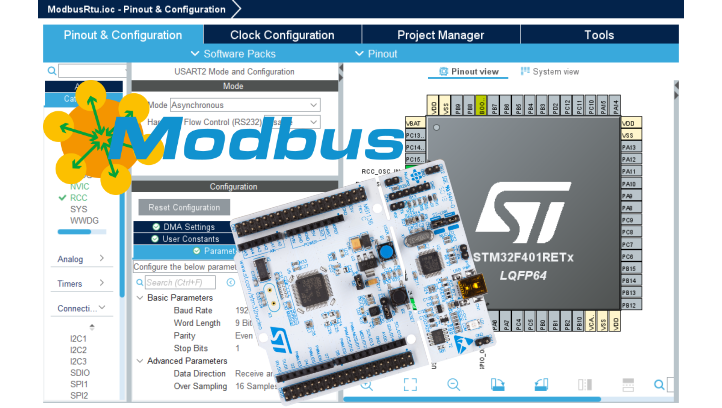Click the PB10 pin
This screenshot has width=722, height=408.
pyautogui.click(x=579, y=321)
